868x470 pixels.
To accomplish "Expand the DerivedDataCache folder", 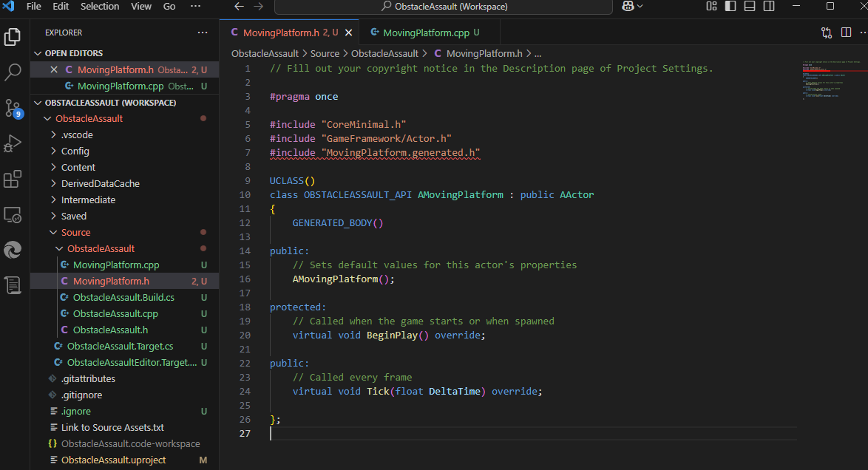I will [53, 184].
